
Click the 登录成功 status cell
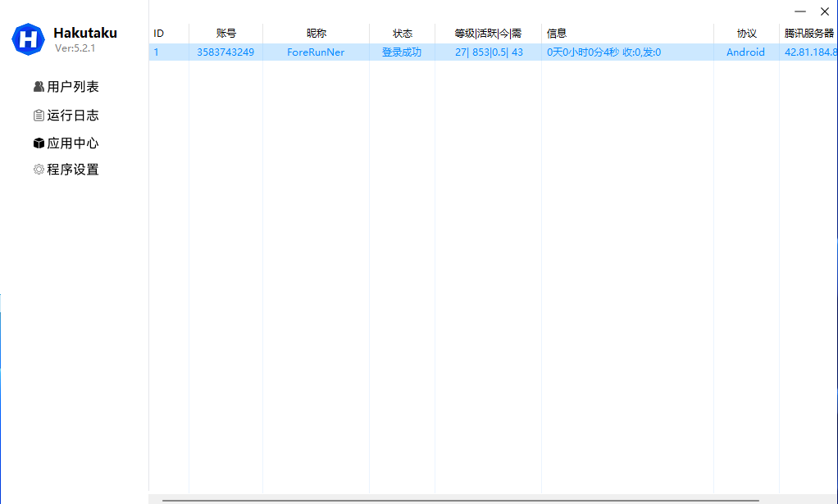pos(402,52)
